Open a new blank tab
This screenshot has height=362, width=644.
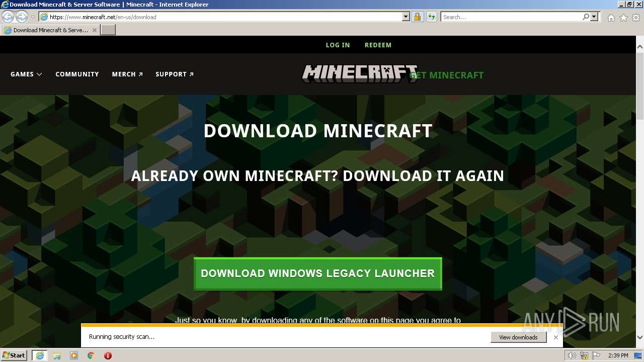(108, 30)
